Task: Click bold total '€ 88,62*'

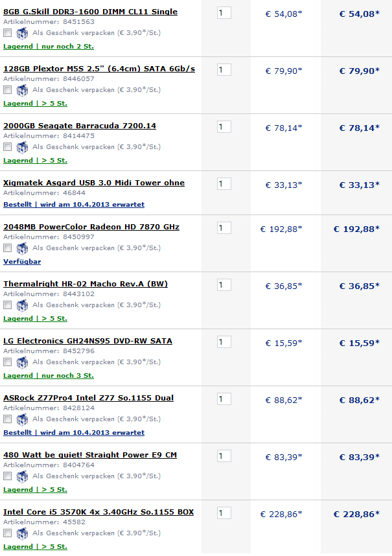Action: click(x=360, y=400)
